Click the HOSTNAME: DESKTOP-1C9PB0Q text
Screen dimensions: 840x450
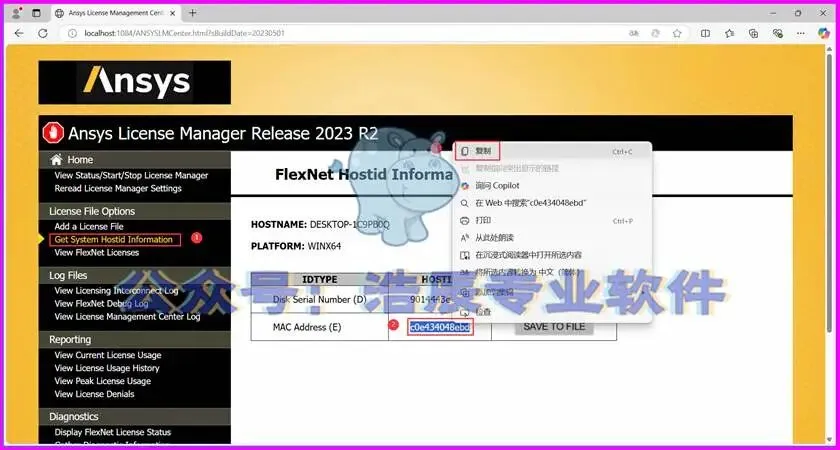[x=320, y=224]
